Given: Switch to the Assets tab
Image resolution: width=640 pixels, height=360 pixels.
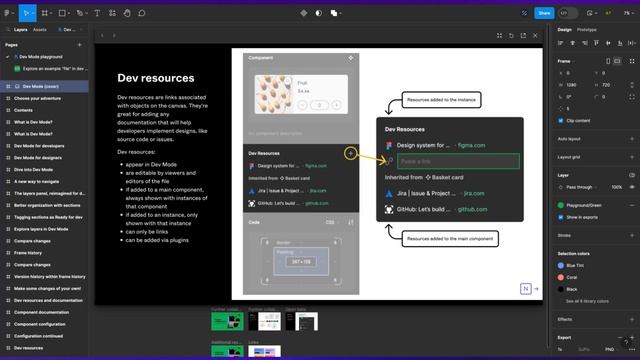Looking at the screenshot, I should 40,30.
